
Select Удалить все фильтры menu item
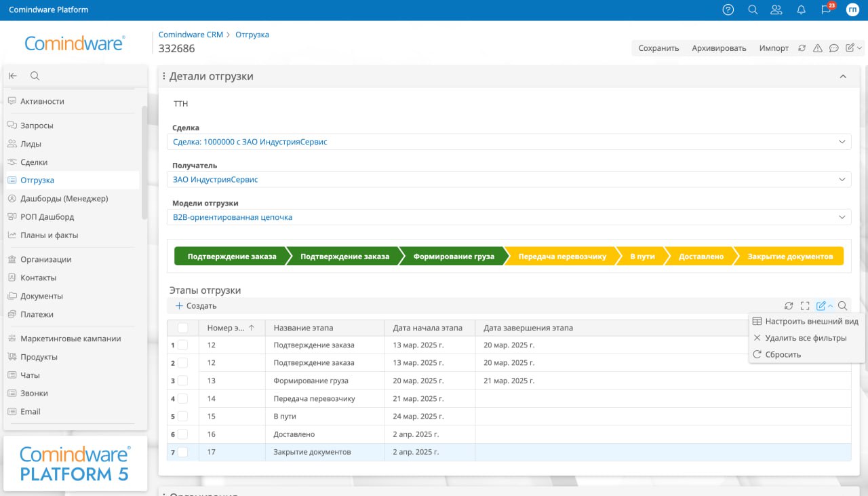pyautogui.click(x=806, y=338)
